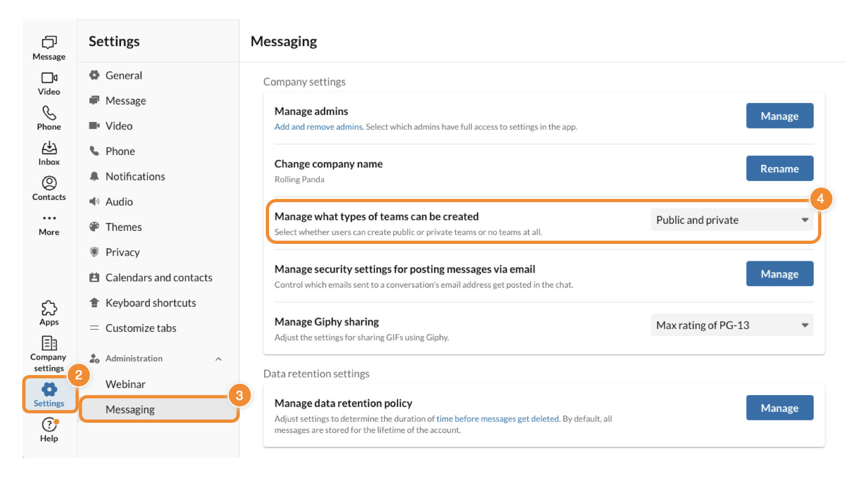Collapse the Administration section chevron
Viewport: 868px width, 477px height.
(218, 359)
